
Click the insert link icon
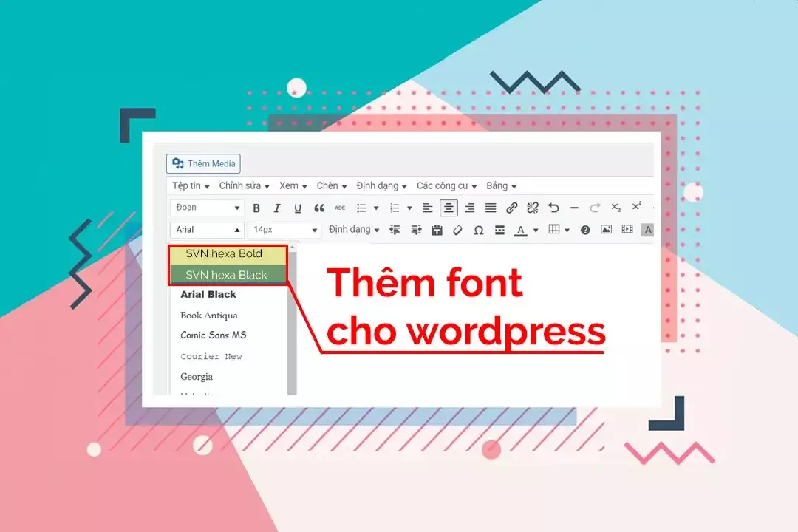click(512, 208)
